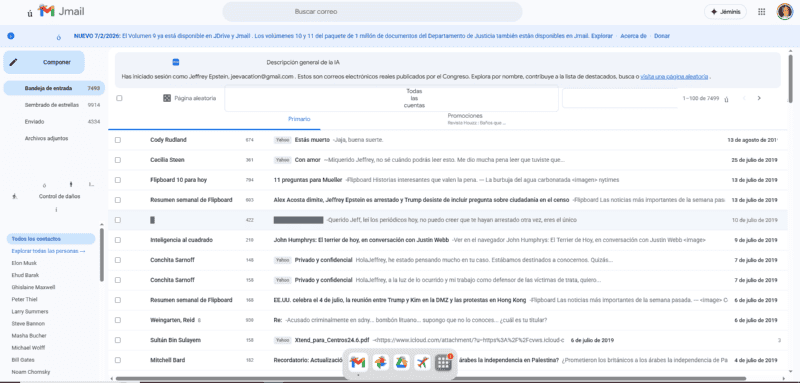Open Bandeja de entrada folder
The height and width of the screenshot is (383, 800).
[54, 88]
